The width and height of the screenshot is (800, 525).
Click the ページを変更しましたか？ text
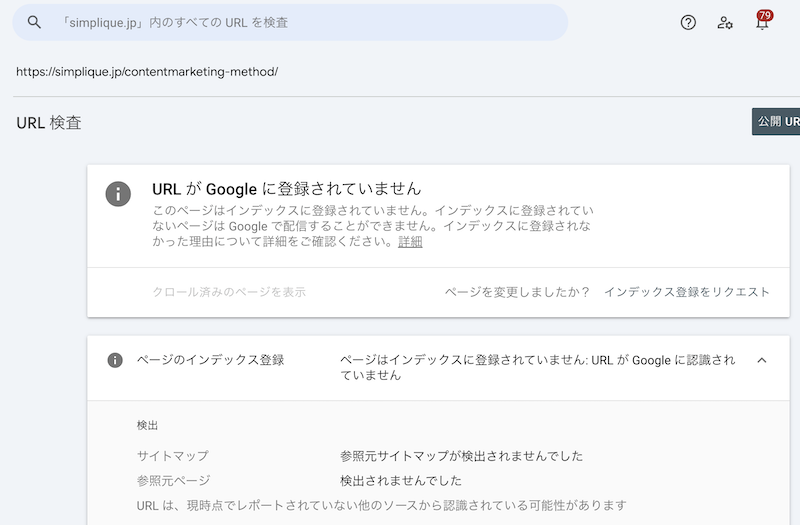coord(517,292)
